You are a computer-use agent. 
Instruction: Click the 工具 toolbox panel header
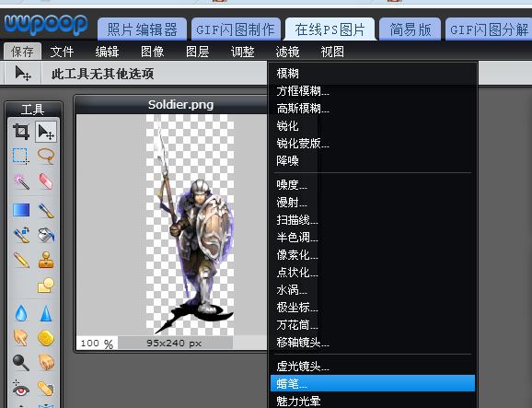tap(33, 110)
